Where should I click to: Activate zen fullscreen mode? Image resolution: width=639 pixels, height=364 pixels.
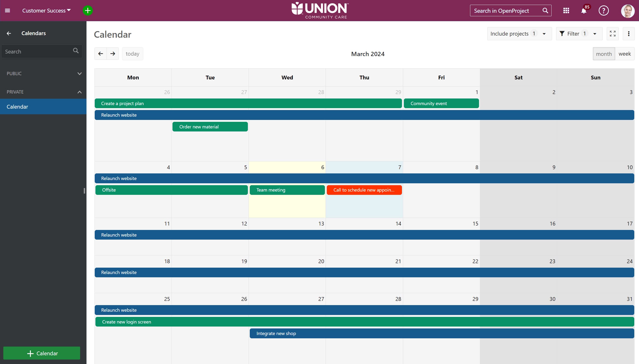coord(613,33)
